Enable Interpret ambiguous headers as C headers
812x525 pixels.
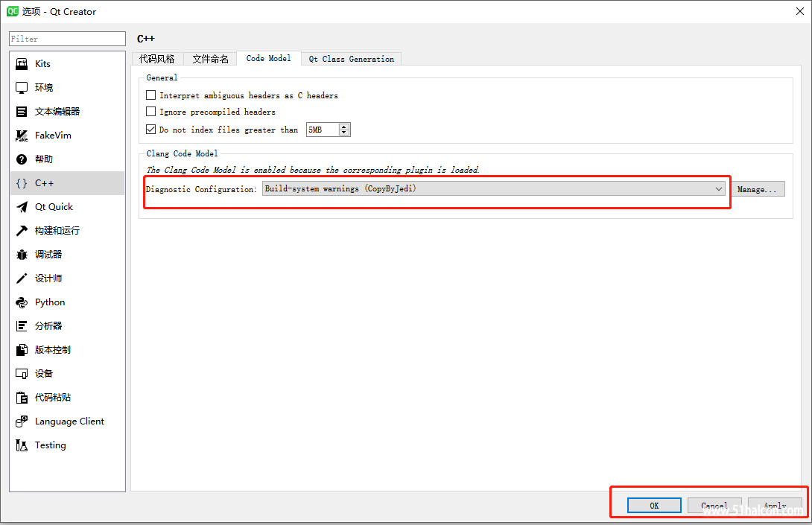point(150,95)
